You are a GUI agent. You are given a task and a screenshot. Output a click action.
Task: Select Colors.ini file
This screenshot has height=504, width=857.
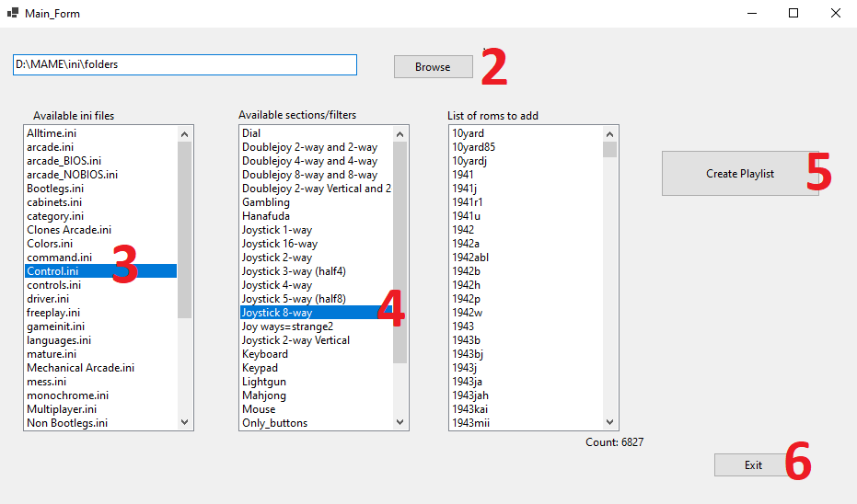click(x=100, y=244)
